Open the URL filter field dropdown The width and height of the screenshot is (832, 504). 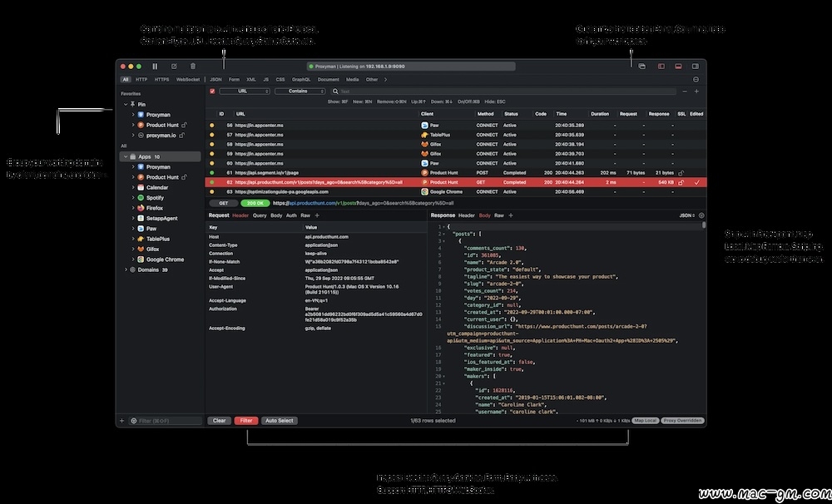245,91
